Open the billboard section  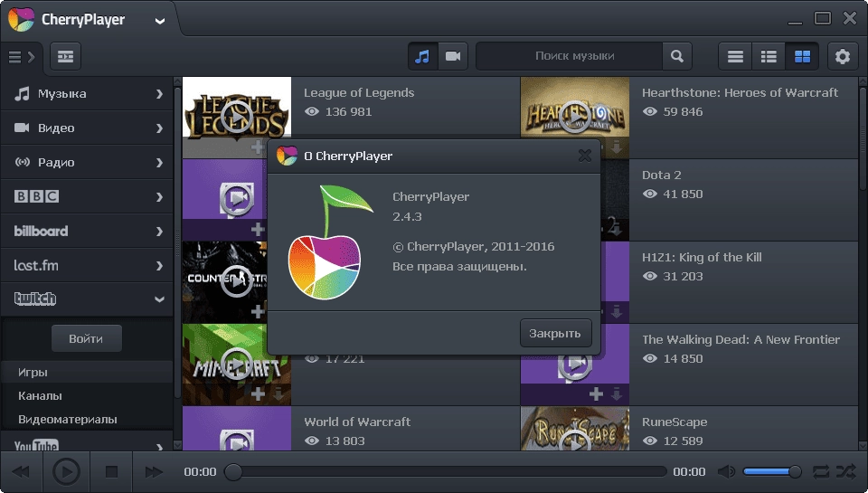pyautogui.click(x=87, y=231)
